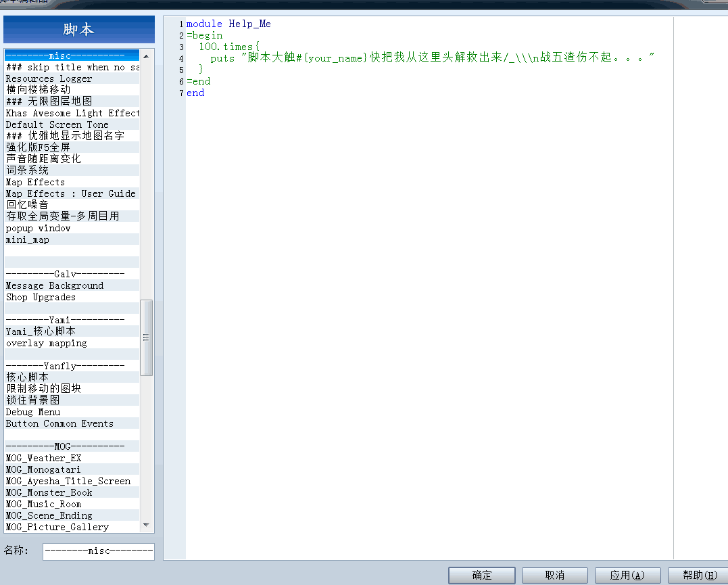This screenshot has height=585, width=728.
Task: Open the Default Screen Tone script
Action: [x=72, y=124]
